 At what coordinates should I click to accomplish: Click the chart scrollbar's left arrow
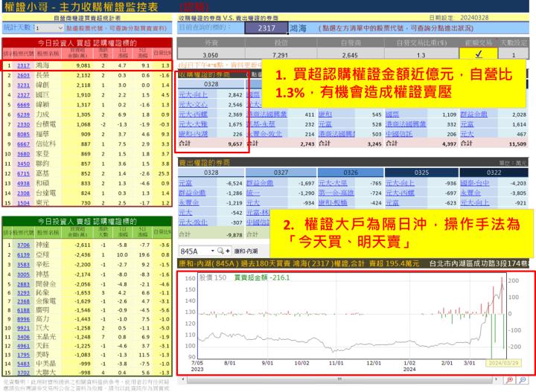tap(182, 379)
